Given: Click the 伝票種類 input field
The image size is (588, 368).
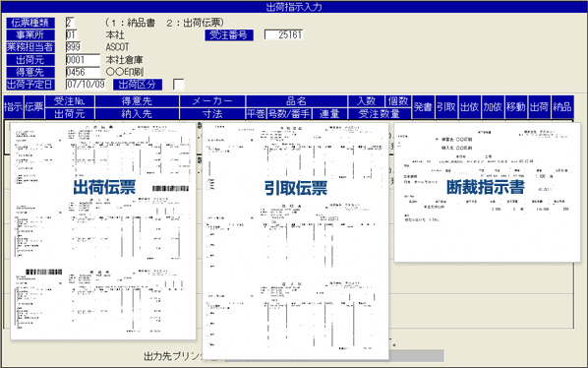Looking at the screenshot, I should pos(71,23).
